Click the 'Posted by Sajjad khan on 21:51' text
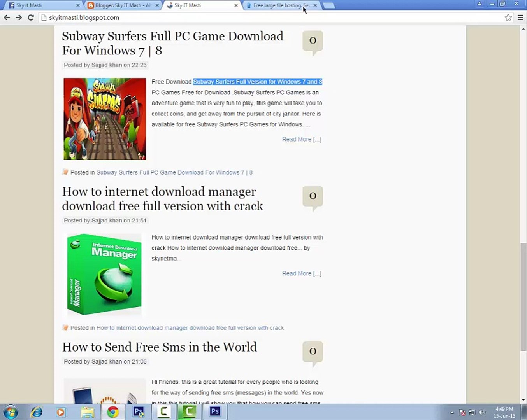Viewport: 527px width, 420px height. click(105, 220)
